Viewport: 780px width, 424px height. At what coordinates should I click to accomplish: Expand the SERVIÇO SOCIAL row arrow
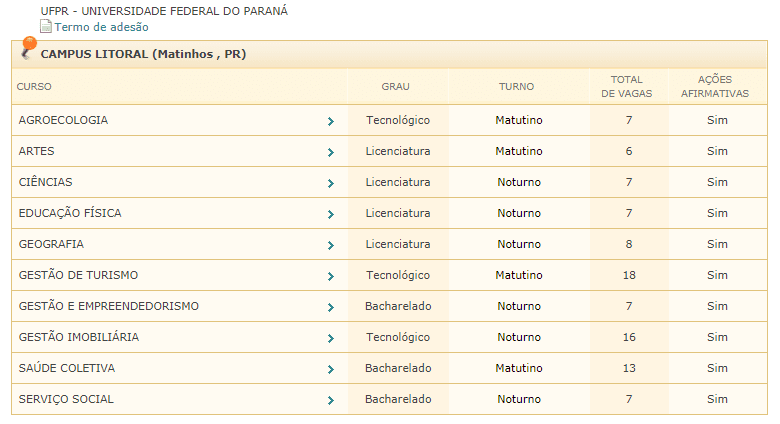click(331, 400)
